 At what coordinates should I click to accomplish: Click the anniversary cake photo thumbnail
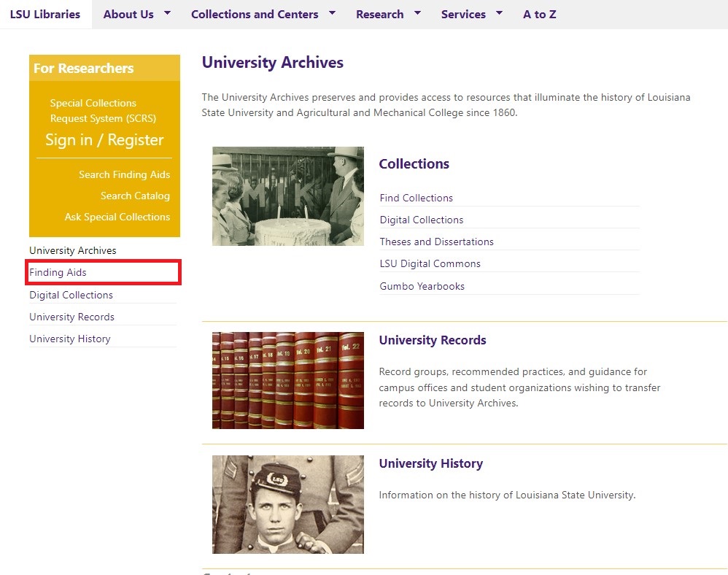point(288,196)
